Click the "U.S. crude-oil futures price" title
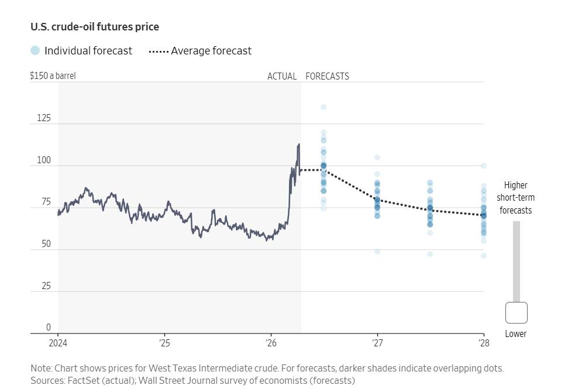This screenshot has width=568, height=392. 95,27
